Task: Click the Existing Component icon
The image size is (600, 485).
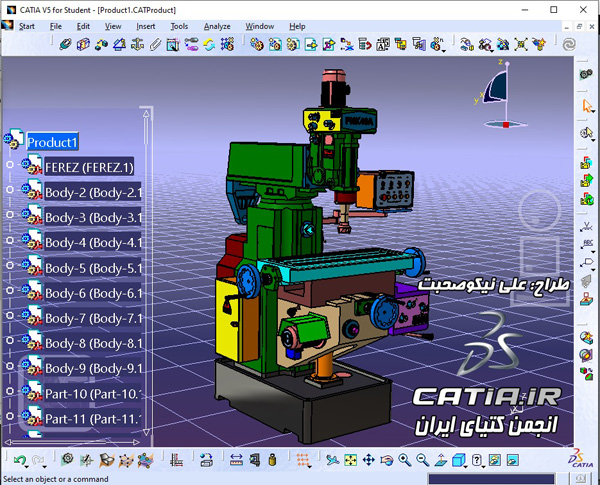Action: (311, 44)
